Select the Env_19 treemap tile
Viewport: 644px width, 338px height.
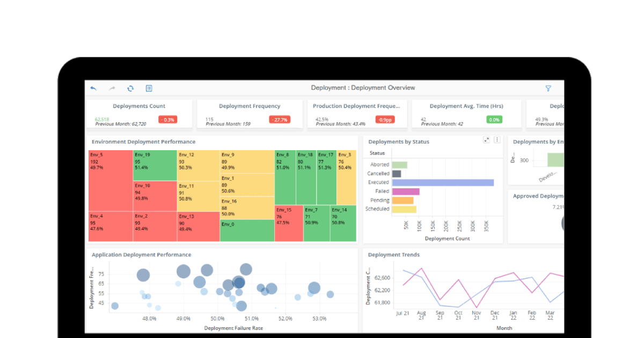(x=155, y=165)
